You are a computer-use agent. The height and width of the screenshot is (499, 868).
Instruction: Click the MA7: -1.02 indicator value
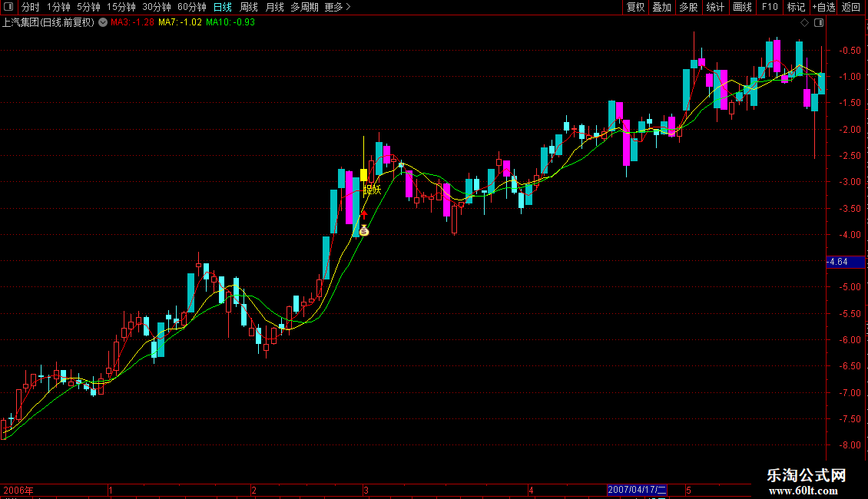[180, 23]
